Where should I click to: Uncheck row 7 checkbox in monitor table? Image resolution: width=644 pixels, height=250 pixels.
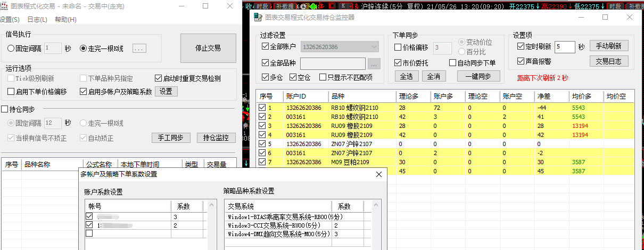pos(262,162)
